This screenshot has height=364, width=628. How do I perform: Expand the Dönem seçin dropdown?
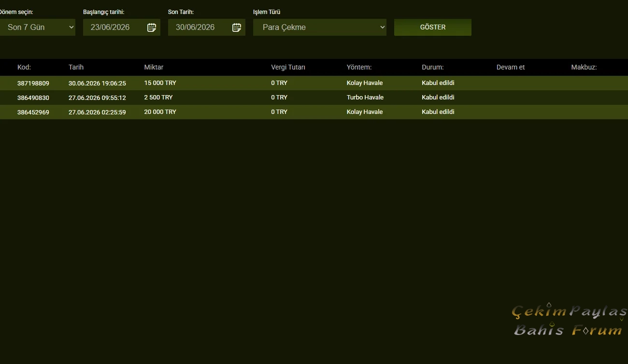[37, 27]
